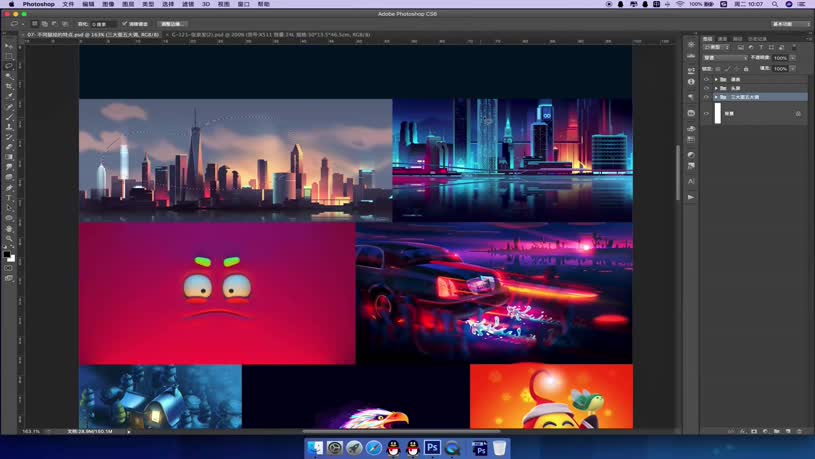The width and height of the screenshot is (815, 459).
Task: Click Intersect with Selection mode icon
Action: 65,24
